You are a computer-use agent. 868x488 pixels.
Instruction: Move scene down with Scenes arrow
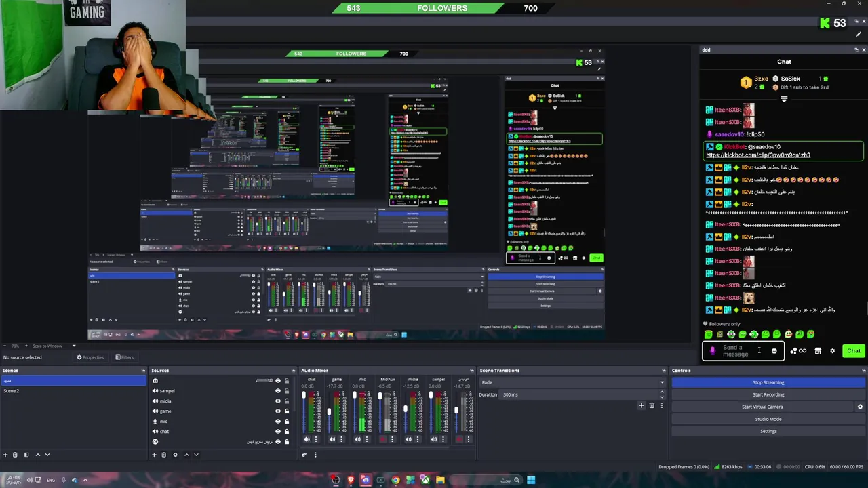pos(47,455)
